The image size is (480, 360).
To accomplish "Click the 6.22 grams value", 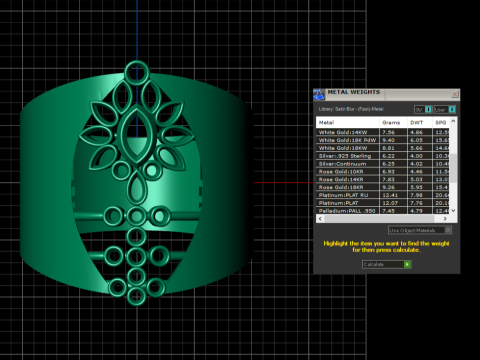I will pos(389,156).
